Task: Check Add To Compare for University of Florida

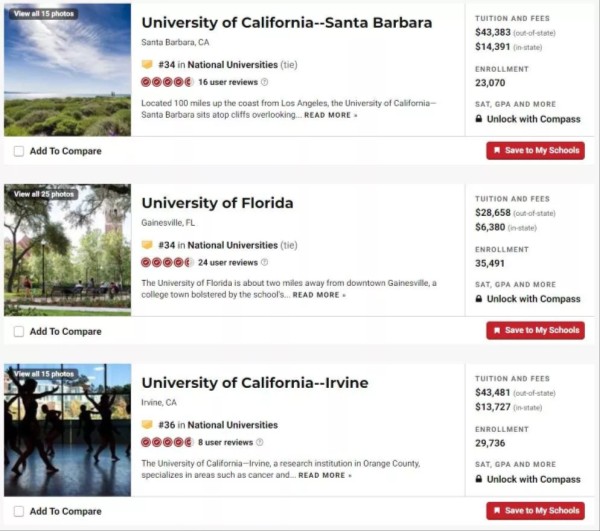Action: [19, 331]
